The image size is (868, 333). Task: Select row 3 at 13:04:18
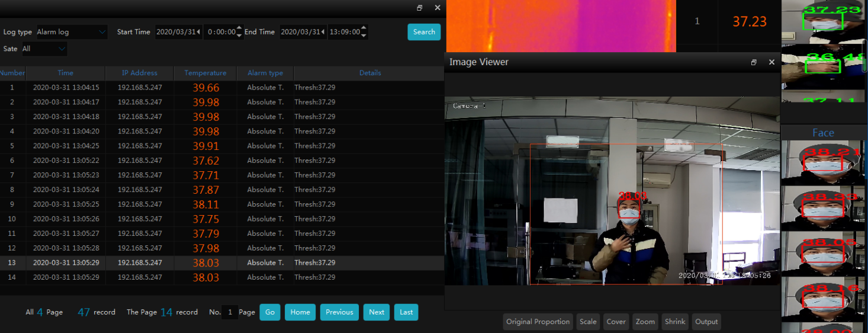pos(222,117)
